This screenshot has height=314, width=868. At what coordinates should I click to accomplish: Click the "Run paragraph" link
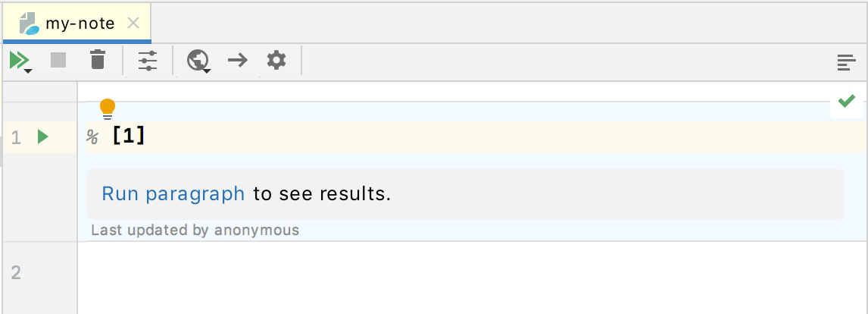(x=173, y=194)
